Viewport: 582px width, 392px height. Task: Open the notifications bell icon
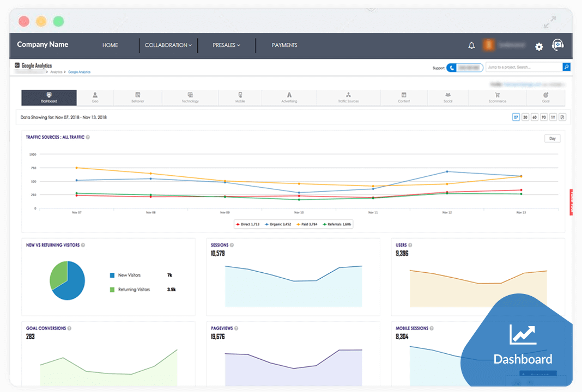(x=471, y=46)
